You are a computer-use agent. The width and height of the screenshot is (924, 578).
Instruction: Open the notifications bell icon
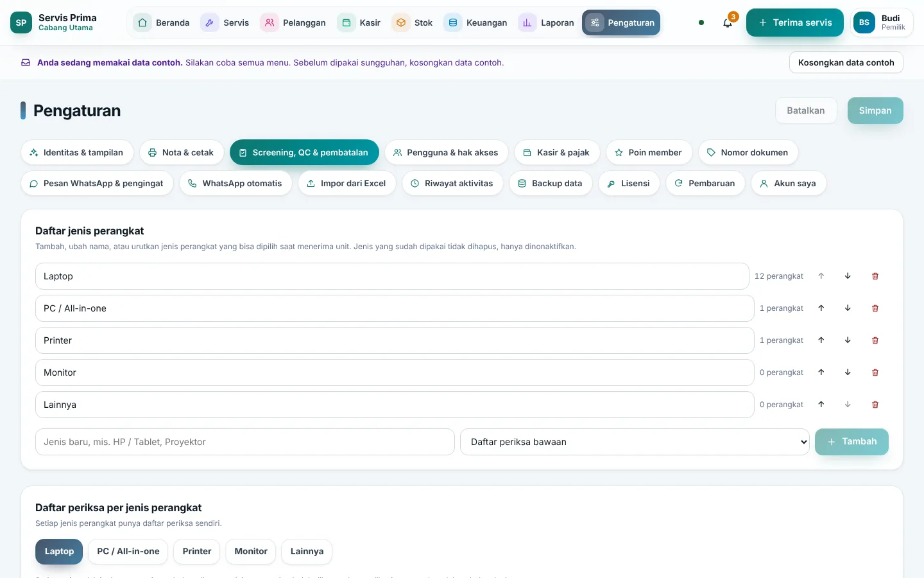[x=727, y=22]
